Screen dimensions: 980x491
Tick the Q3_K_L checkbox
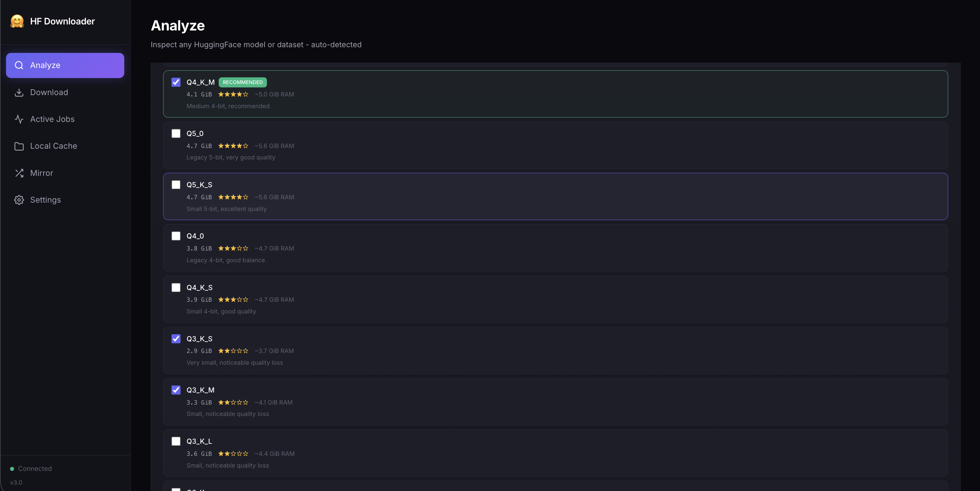(176, 441)
